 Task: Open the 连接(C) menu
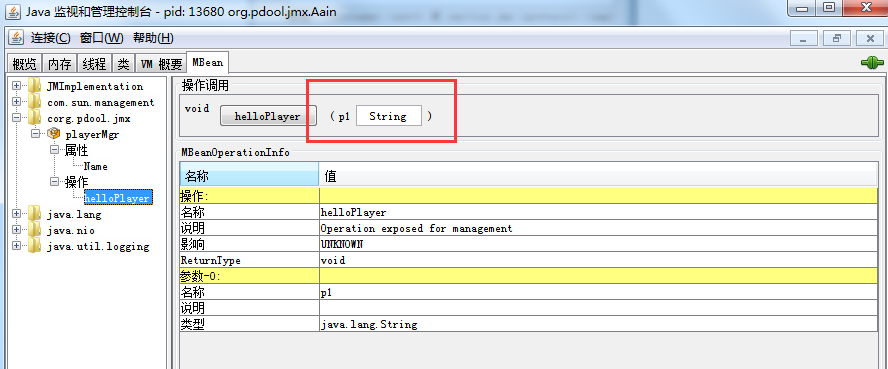tap(50, 38)
